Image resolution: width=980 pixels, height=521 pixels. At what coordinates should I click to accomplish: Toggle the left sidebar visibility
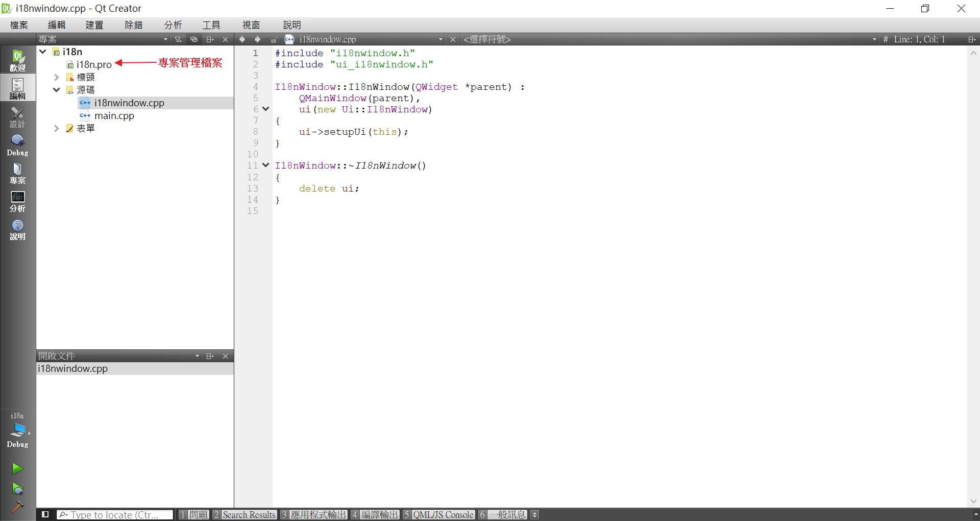point(45,514)
